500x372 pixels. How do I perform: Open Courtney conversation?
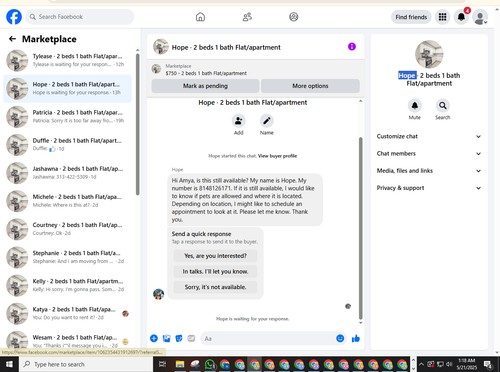tap(67, 229)
